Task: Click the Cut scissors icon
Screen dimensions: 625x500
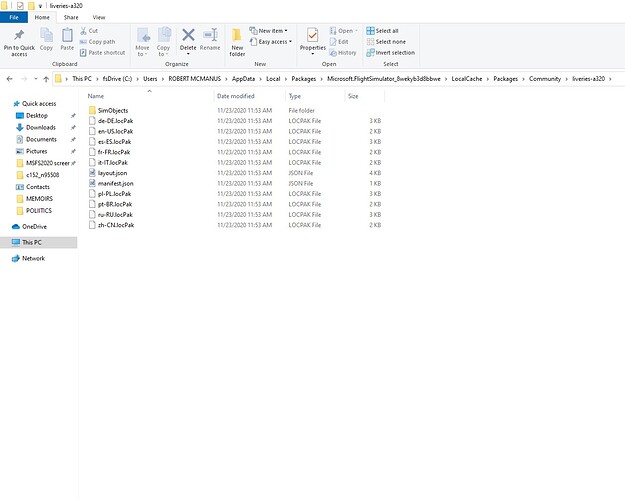Action: [x=83, y=31]
